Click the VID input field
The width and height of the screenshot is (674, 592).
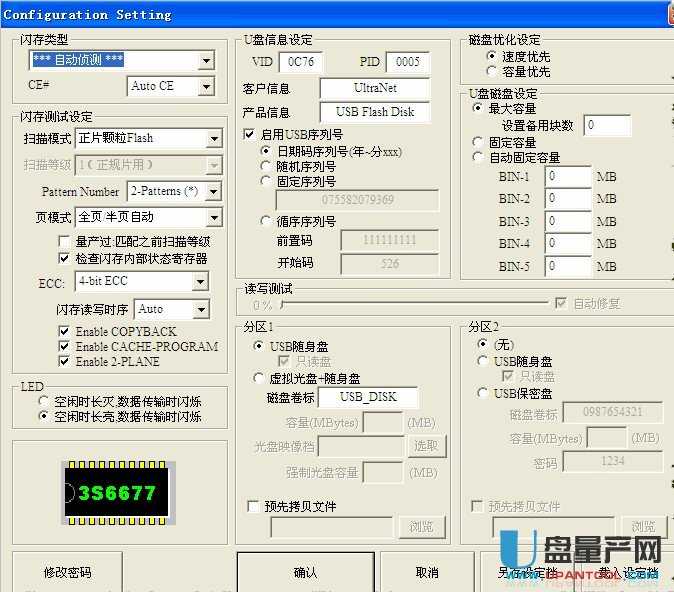(x=301, y=62)
